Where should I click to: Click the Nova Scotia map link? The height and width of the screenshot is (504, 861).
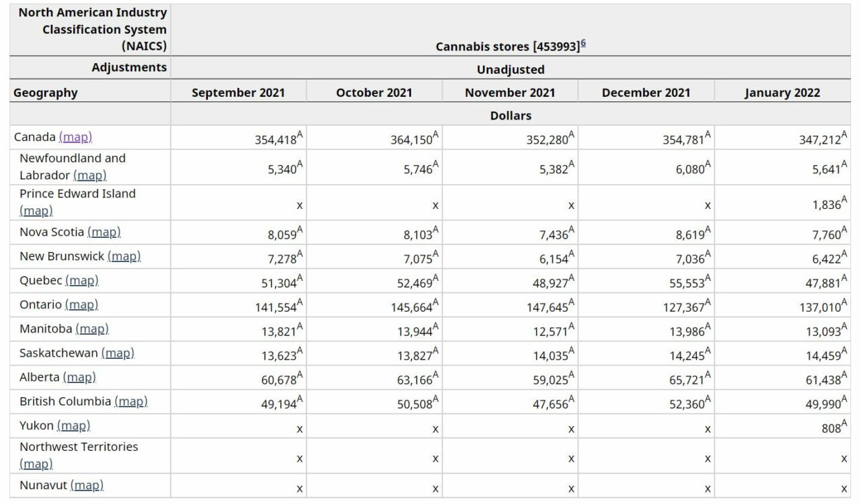[x=104, y=233]
